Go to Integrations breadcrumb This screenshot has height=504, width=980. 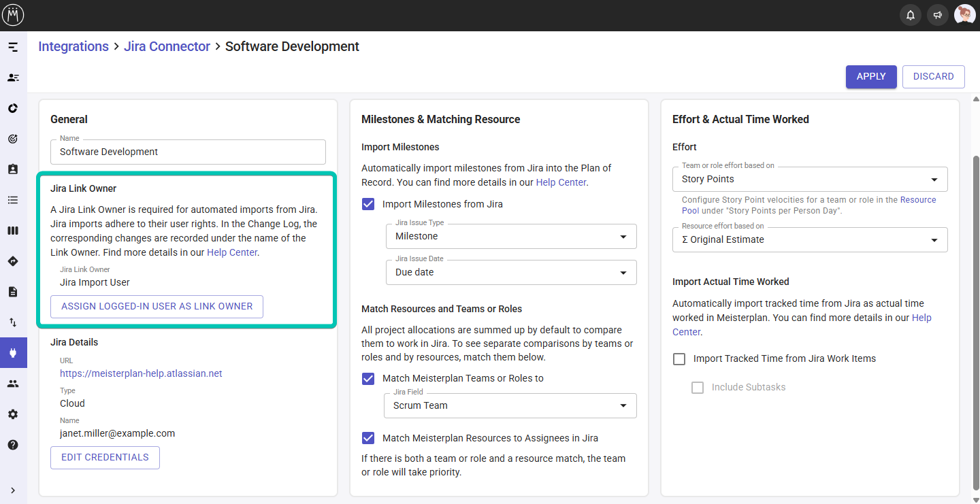(x=73, y=46)
